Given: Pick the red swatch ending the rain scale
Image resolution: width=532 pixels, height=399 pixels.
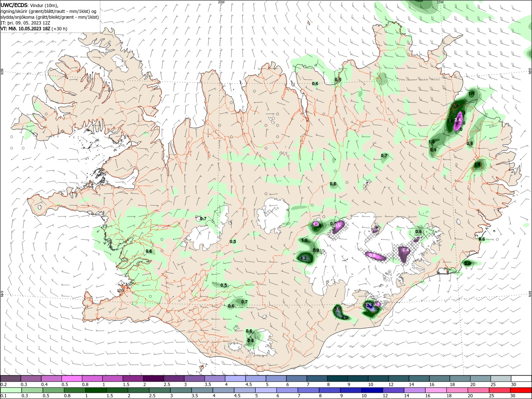Looking at the screenshot, I should (521, 390).
